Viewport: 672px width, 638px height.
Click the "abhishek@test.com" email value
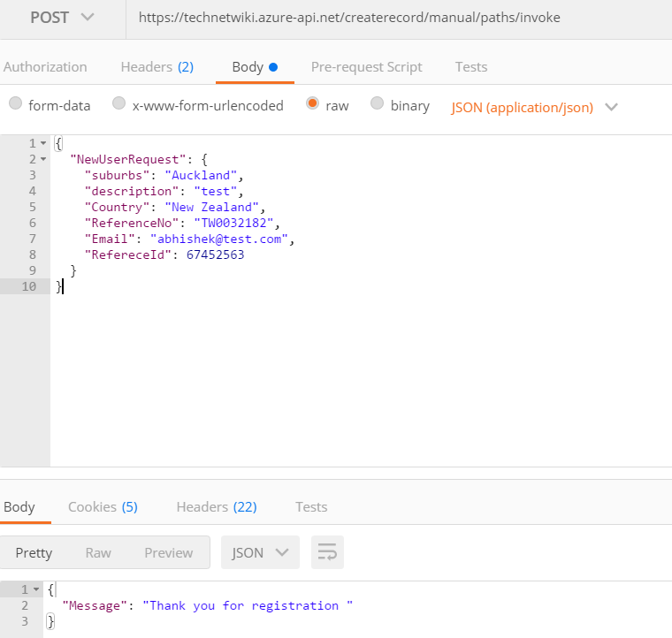pyautogui.click(x=219, y=239)
